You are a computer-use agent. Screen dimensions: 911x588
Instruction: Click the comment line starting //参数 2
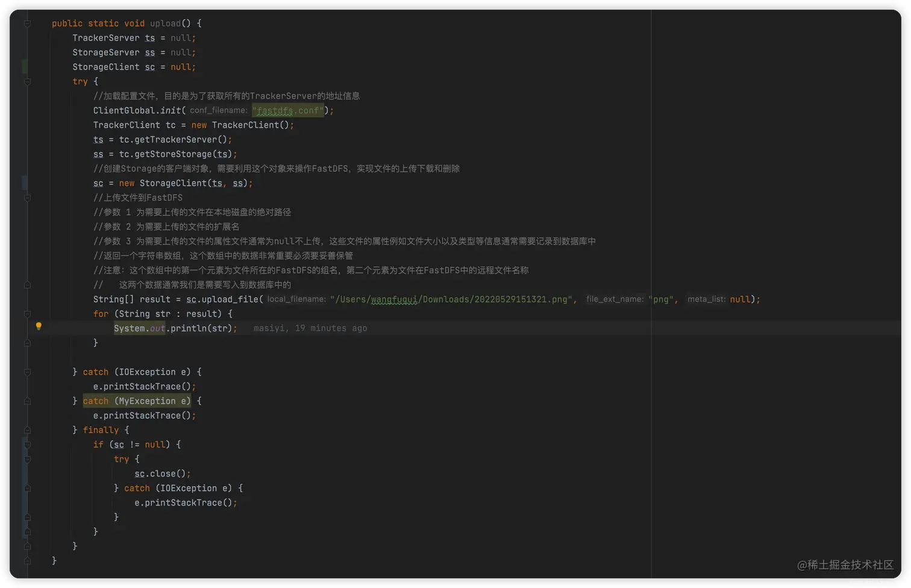tap(166, 227)
